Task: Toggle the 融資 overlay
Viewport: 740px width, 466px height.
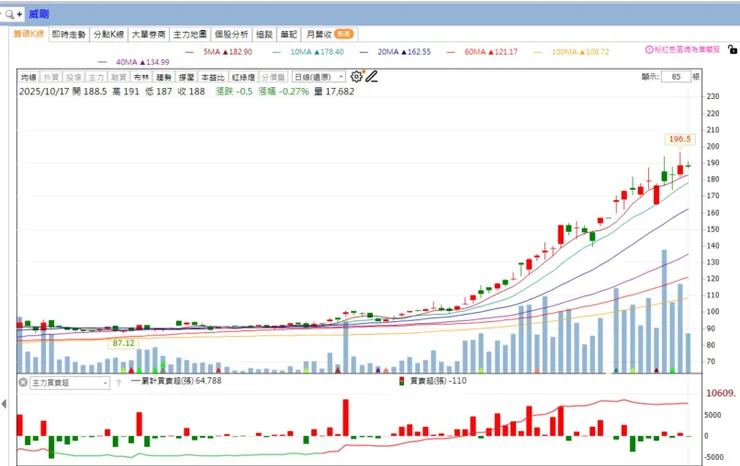Action: pyautogui.click(x=119, y=77)
